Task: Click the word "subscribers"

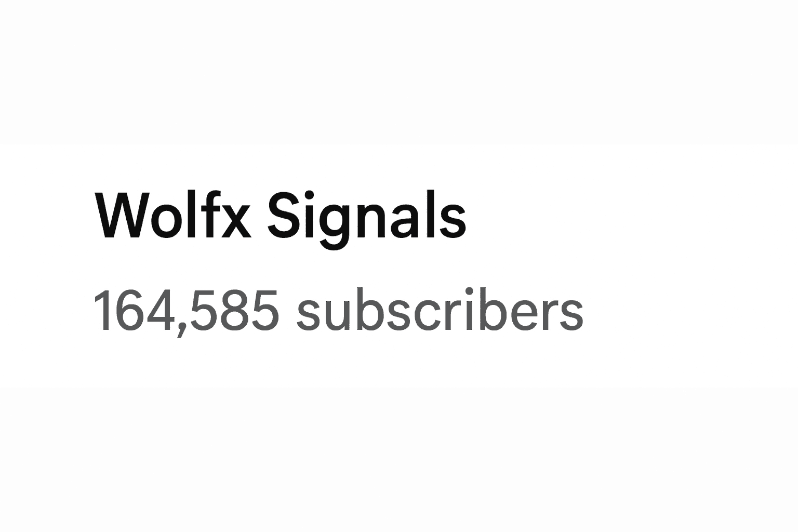Action: pyautogui.click(x=440, y=310)
